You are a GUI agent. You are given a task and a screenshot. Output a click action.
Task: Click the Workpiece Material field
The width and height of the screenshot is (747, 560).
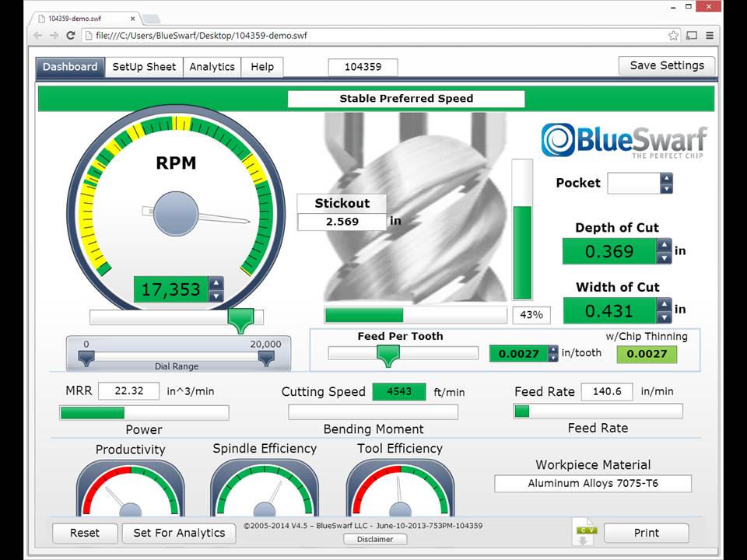click(x=593, y=483)
